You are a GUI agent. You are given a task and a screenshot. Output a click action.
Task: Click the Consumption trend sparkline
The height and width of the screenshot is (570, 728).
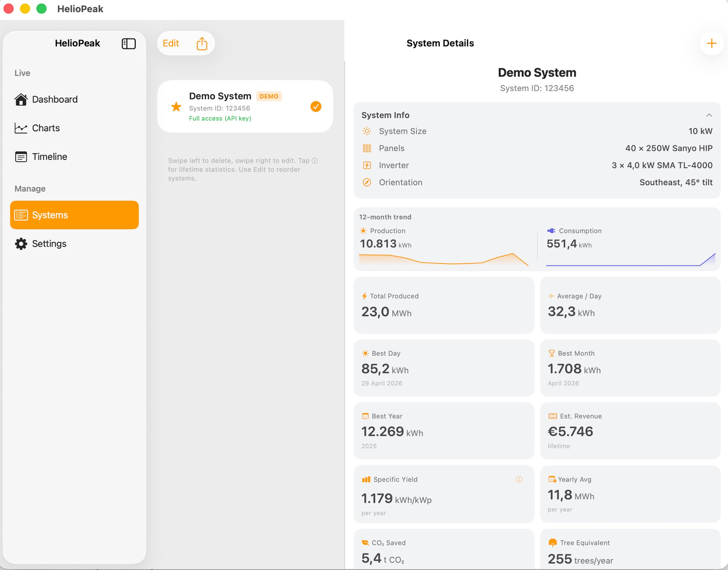point(631,260)
